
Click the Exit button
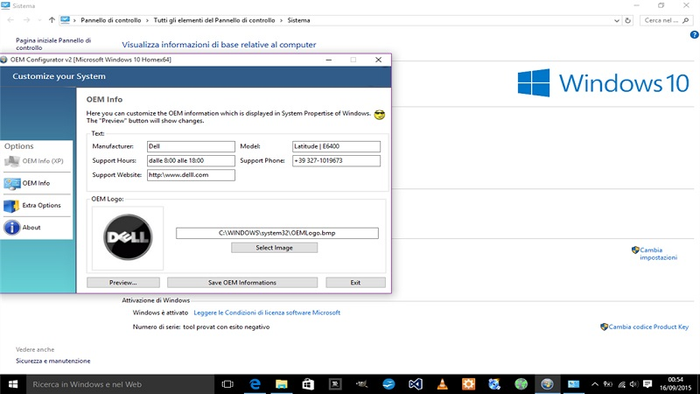click(x=355, y=282)
